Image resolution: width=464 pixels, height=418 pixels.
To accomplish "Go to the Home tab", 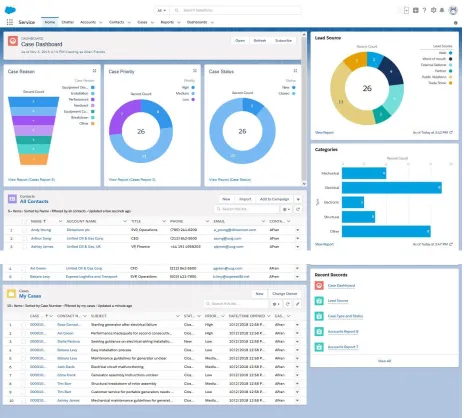I will pyautogui.click(x=50, y=22).
